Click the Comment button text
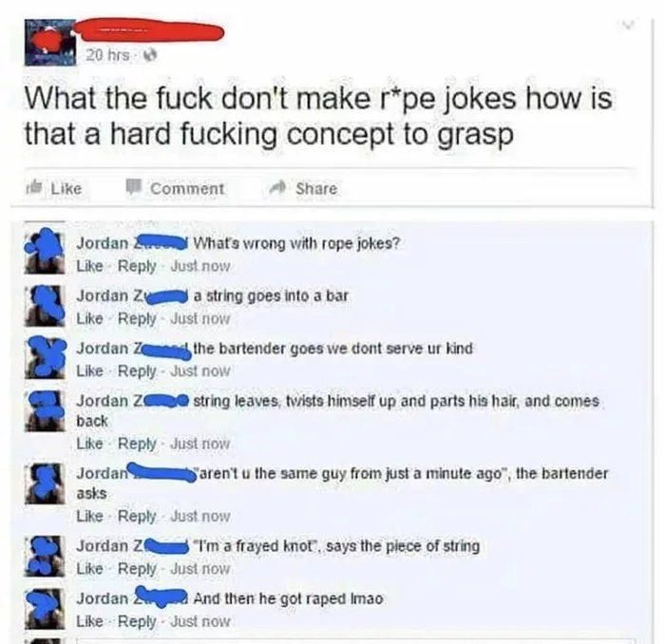 pyautogui.click(x=187, y=189)
